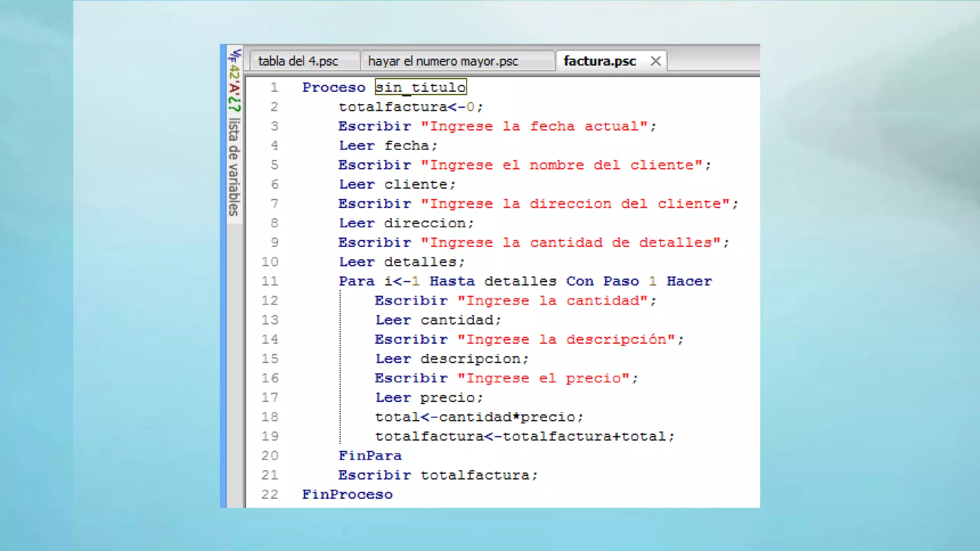980x551 pixels.
Task: Click the highlighted sin_titulo process name
Action: pos(420,87)
